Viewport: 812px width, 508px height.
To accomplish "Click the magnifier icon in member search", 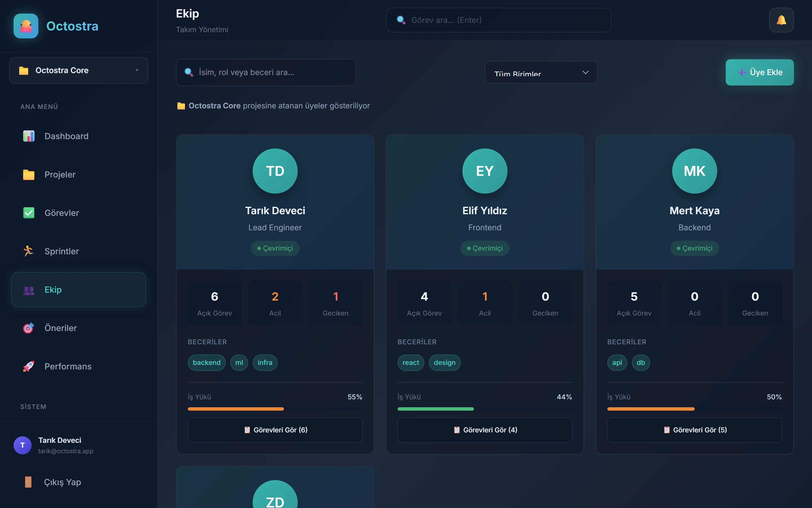I will (x=189, y=72).
